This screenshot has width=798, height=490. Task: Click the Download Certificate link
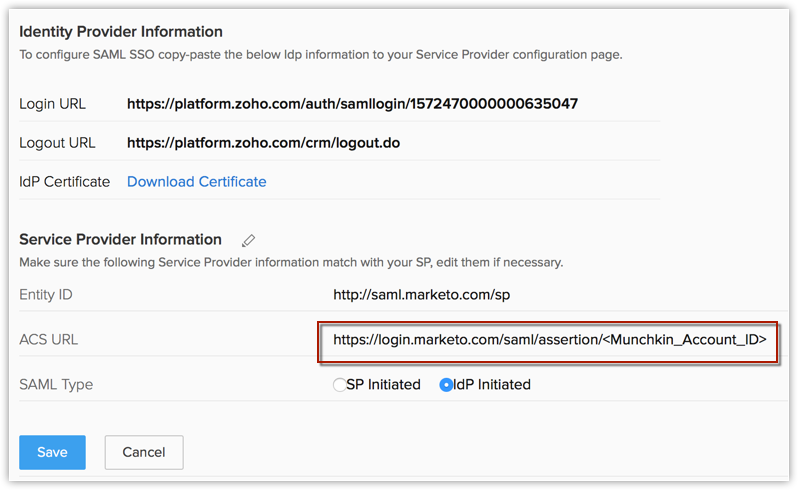click(x=196, y=182)
